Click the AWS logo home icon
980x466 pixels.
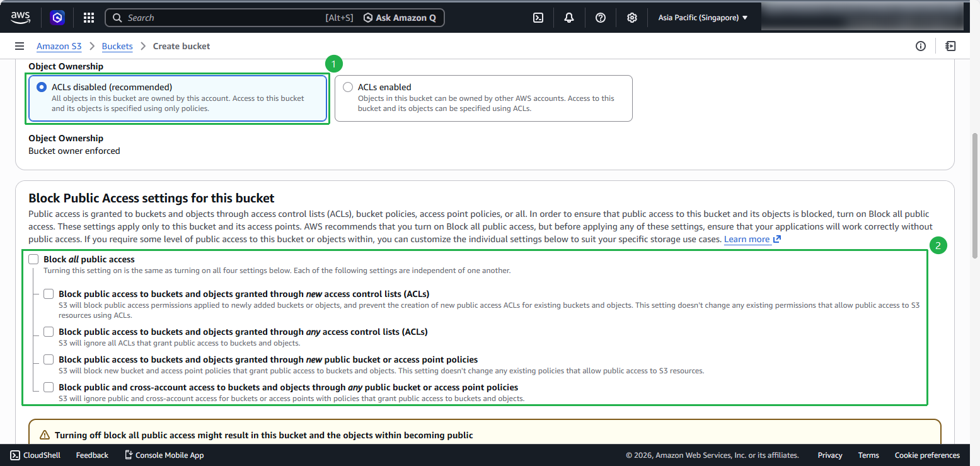tap(21, 18)
